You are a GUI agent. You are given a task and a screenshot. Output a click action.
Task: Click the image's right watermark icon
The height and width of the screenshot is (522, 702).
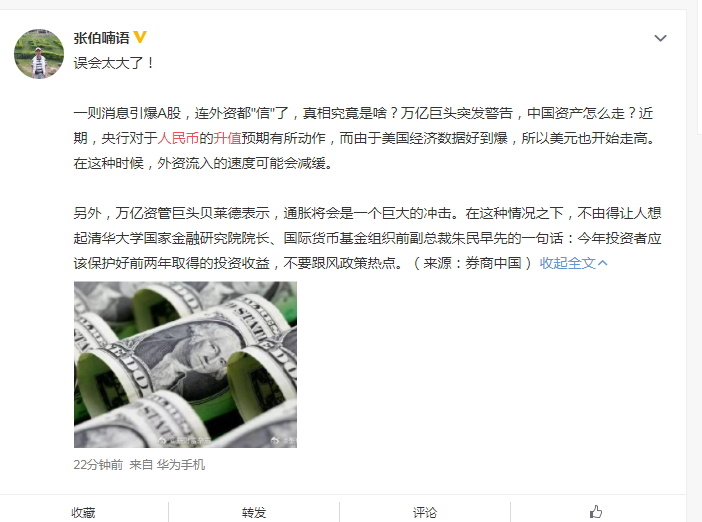(x=275, y=441)
